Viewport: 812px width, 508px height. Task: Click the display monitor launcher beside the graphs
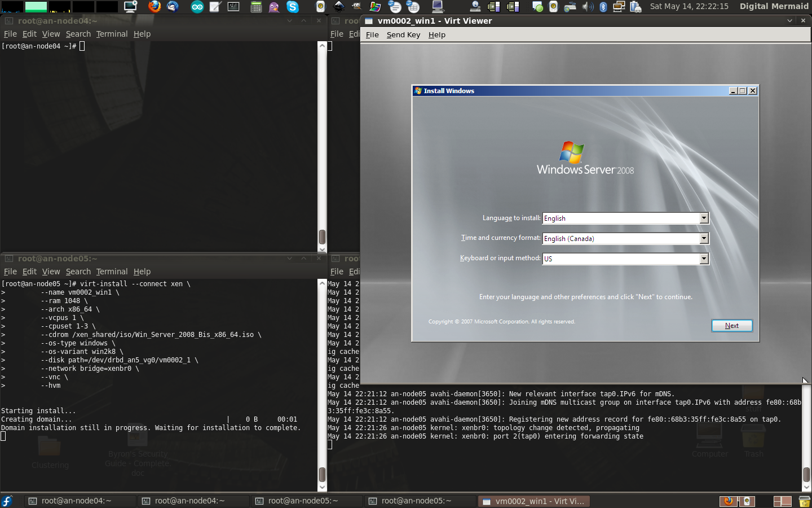point(130,7)
